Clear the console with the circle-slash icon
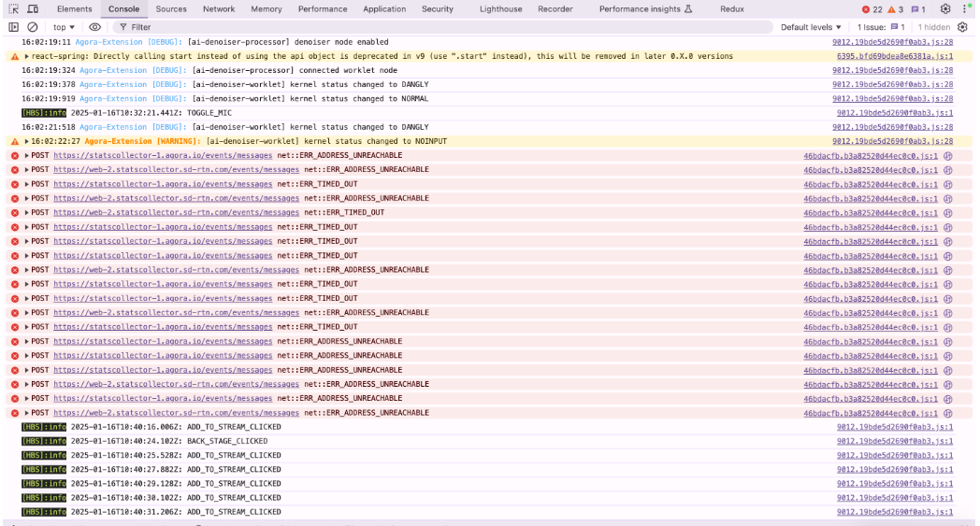 tap(33, 27)
